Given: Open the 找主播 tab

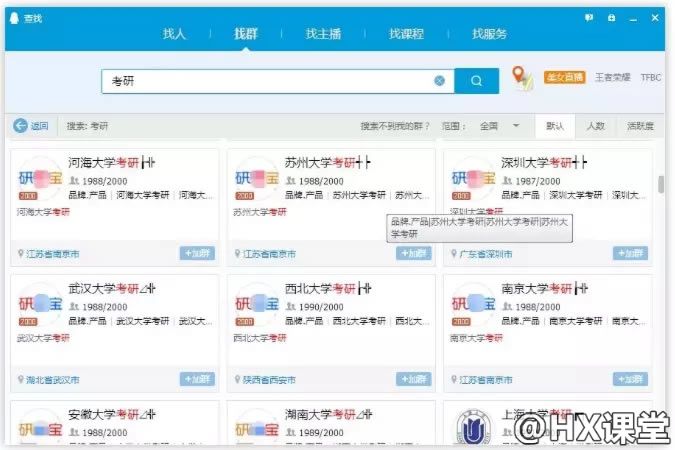Looking at the screenshot, I should (x=323, y=34).
